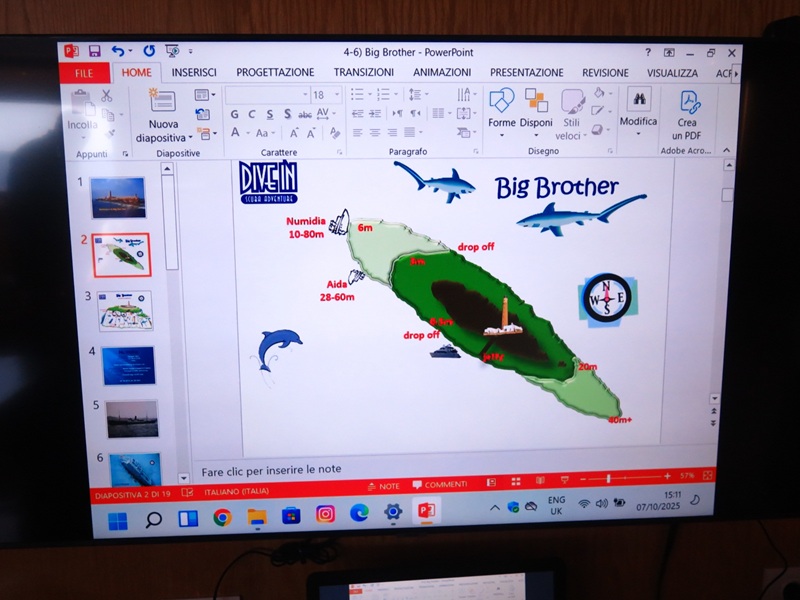Toggle the NOTE pane in status bar
Screen dimensions: 800x600
pos(383,485)
